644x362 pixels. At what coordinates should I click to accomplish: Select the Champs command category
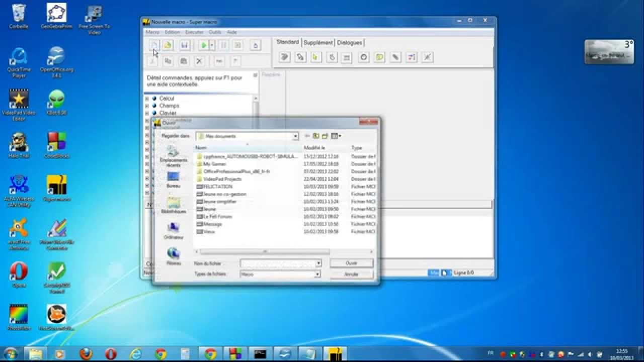pos(169,106)
